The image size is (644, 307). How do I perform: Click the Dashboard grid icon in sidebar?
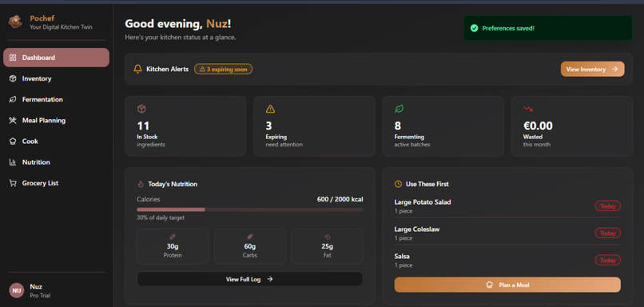click(13, 58)
